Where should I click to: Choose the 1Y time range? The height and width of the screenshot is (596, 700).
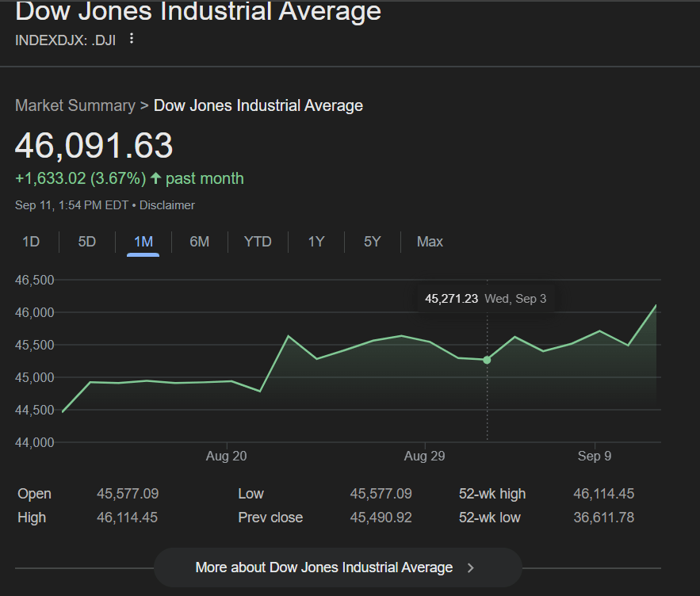316,242
